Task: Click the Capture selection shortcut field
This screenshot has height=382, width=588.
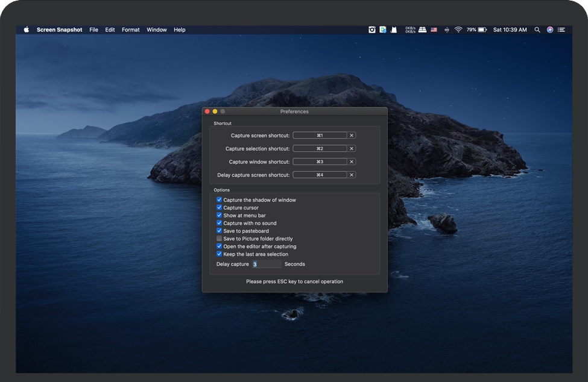Action: tap(319, 148)
